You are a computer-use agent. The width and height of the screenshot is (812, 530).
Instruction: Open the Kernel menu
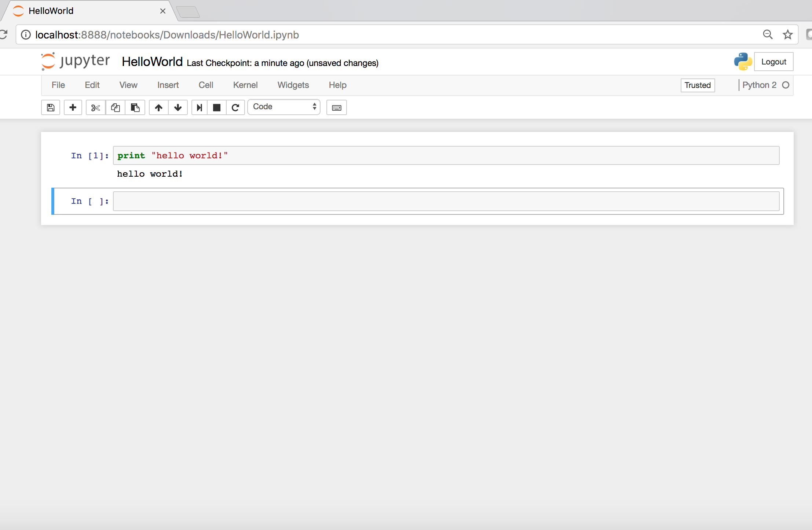pos(245,85)
